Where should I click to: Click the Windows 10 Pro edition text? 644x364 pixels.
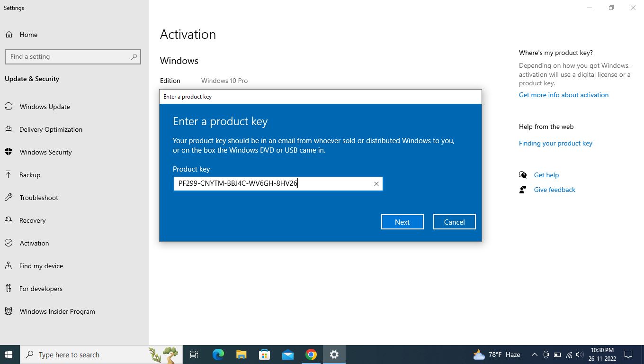(x=224, y=81)
